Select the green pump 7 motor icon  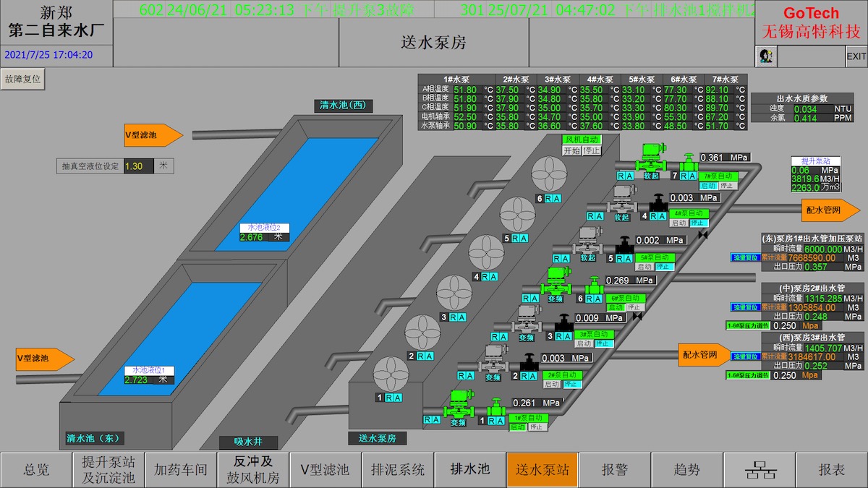pos(649,154)
